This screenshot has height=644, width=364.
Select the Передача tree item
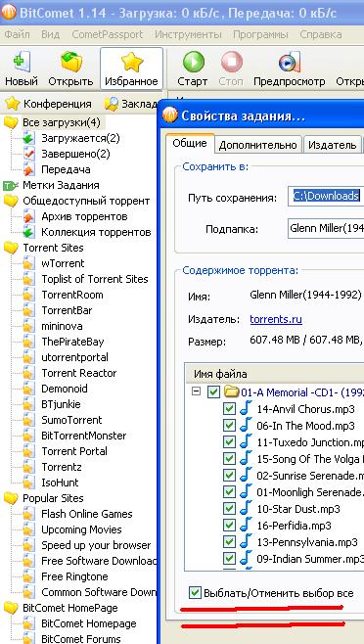pos(66,169)
